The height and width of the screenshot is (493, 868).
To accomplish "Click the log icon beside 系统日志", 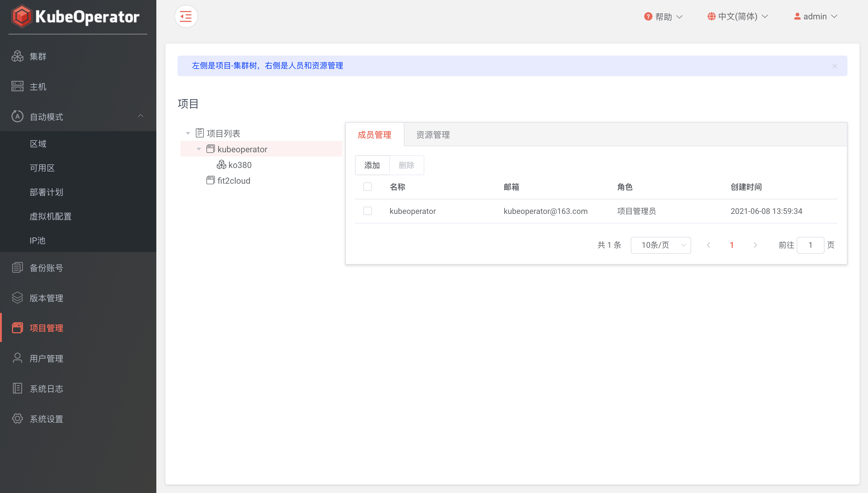I will [x=17, y=388].
